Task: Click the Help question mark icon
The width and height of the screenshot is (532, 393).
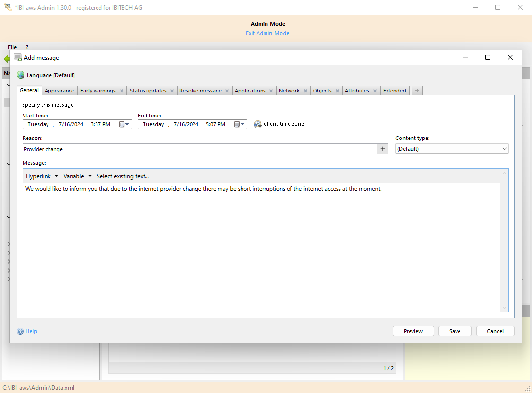Action: click(20, 331)
